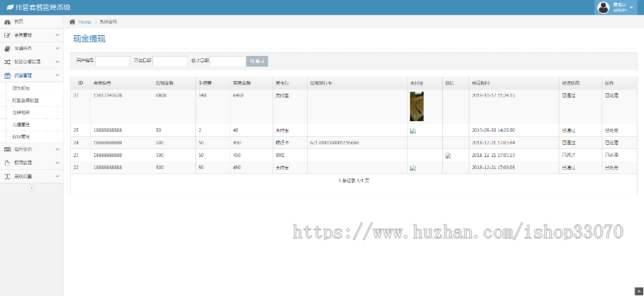Click the letter T icon for 系统设置
The image size is (644, 296).
pyautogui.click(x=7, y=176)
